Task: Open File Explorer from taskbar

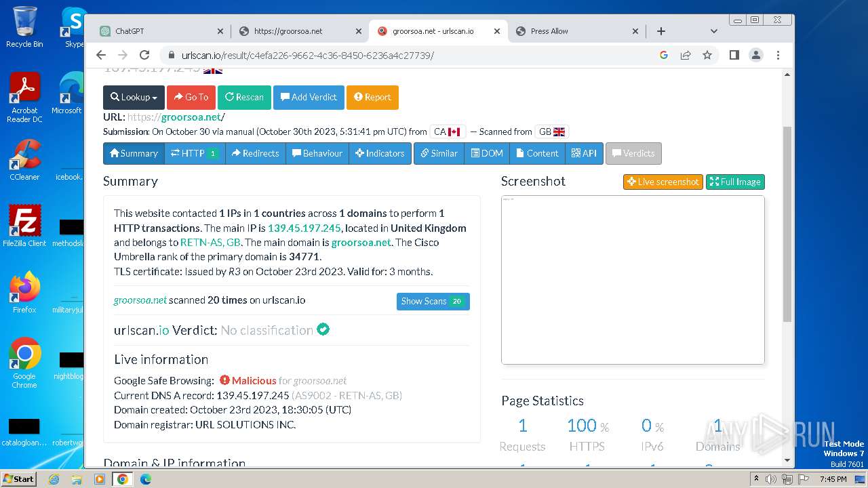Action: 77,479
